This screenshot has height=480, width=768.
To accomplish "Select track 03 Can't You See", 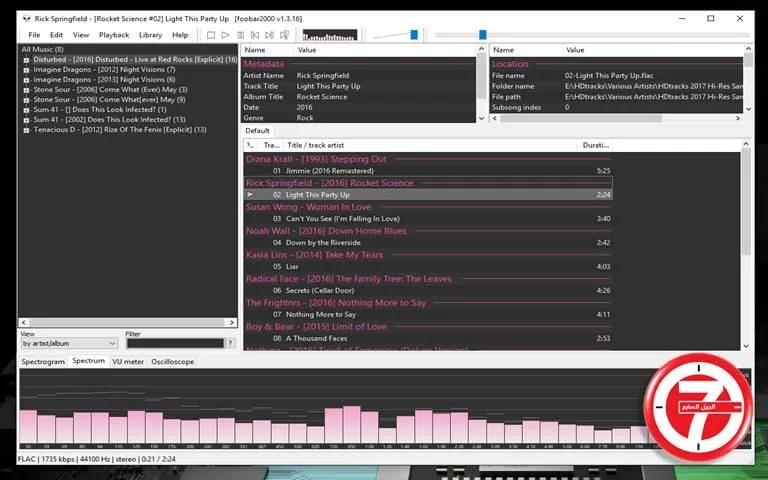I will click(x=428, y=219).
